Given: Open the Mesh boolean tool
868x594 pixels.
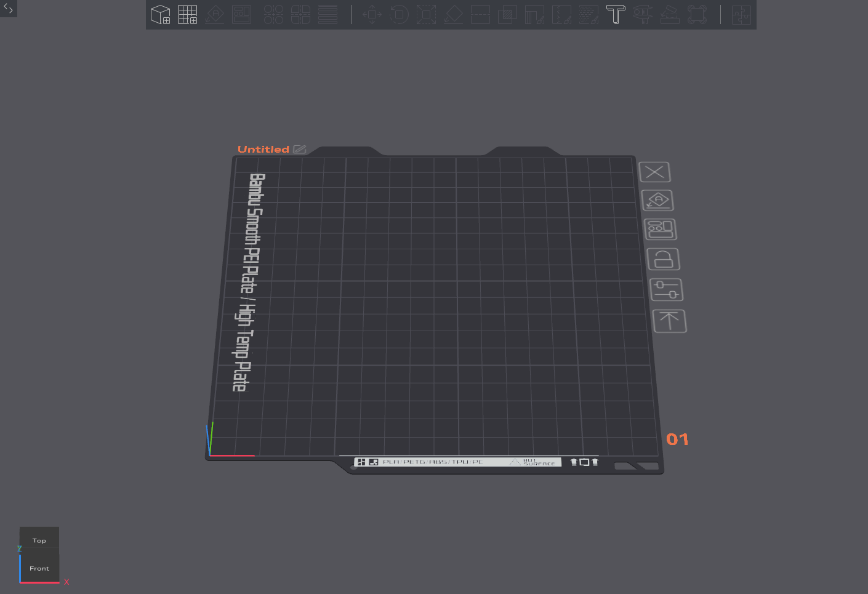Looking at the screenshot, I should pos(507,14).
